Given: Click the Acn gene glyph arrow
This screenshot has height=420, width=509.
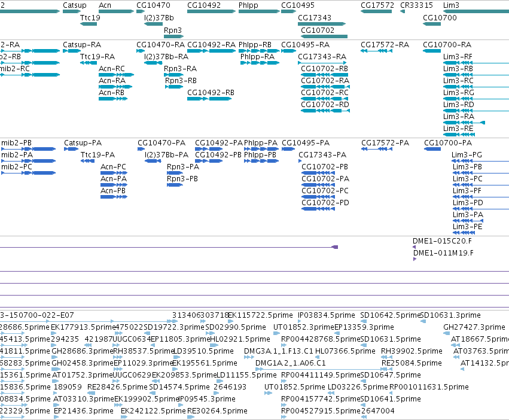Looking at the screenshot, I should [116, 11].
